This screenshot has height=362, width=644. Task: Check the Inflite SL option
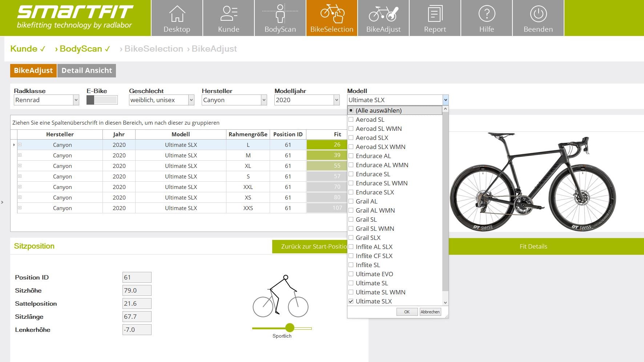pyautogui.click(x=351, y=265)
